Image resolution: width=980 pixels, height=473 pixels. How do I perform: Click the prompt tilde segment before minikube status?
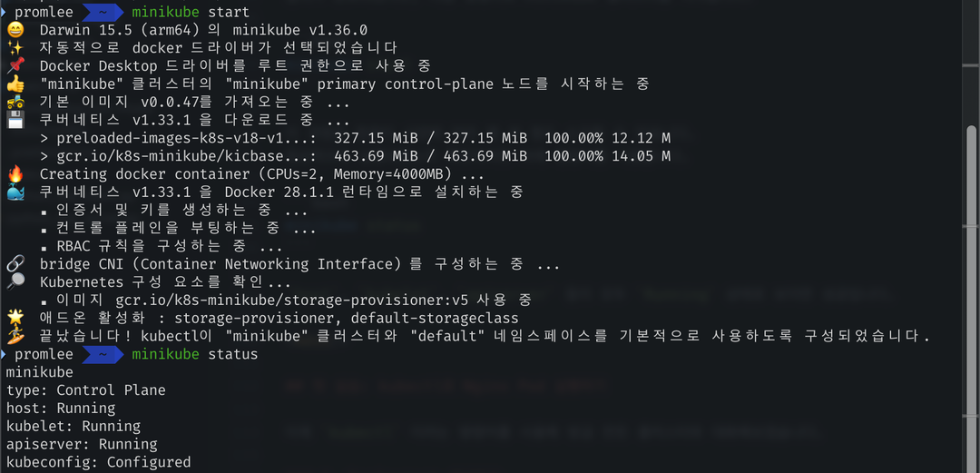[x=101, y=355]
